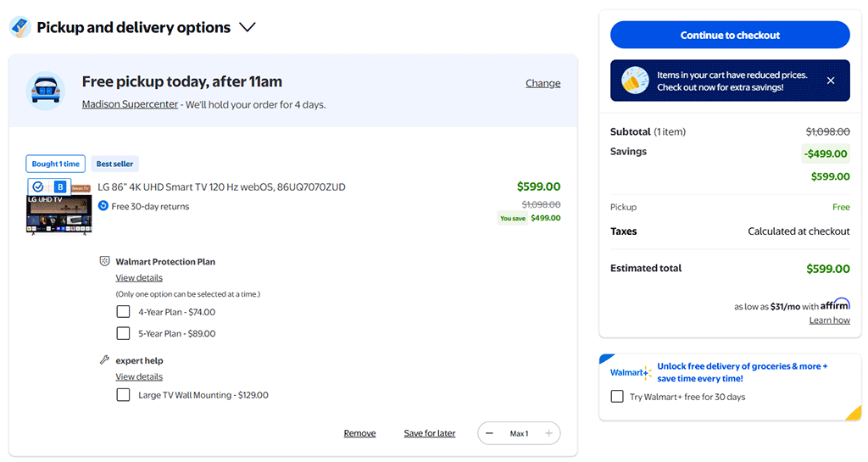868x462 pixels.
Task: Check Try Walmart+ free for 30 days
Action: point(617,396)
